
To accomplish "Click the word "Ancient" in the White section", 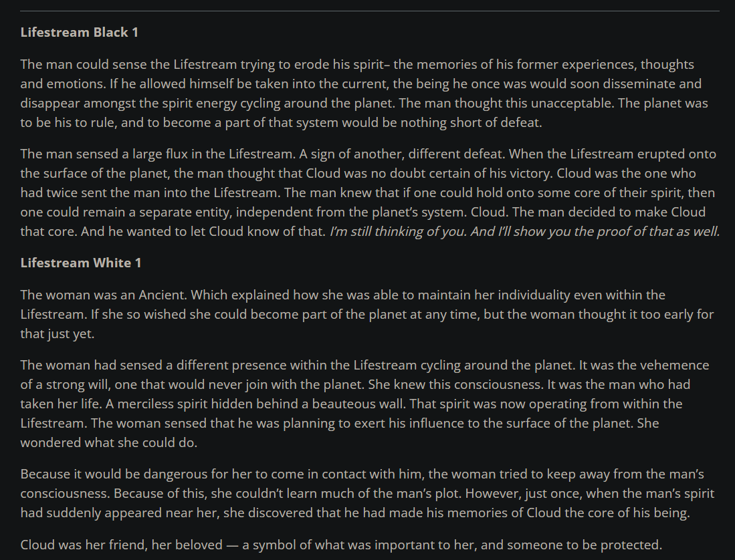I will tap(163, 295).
